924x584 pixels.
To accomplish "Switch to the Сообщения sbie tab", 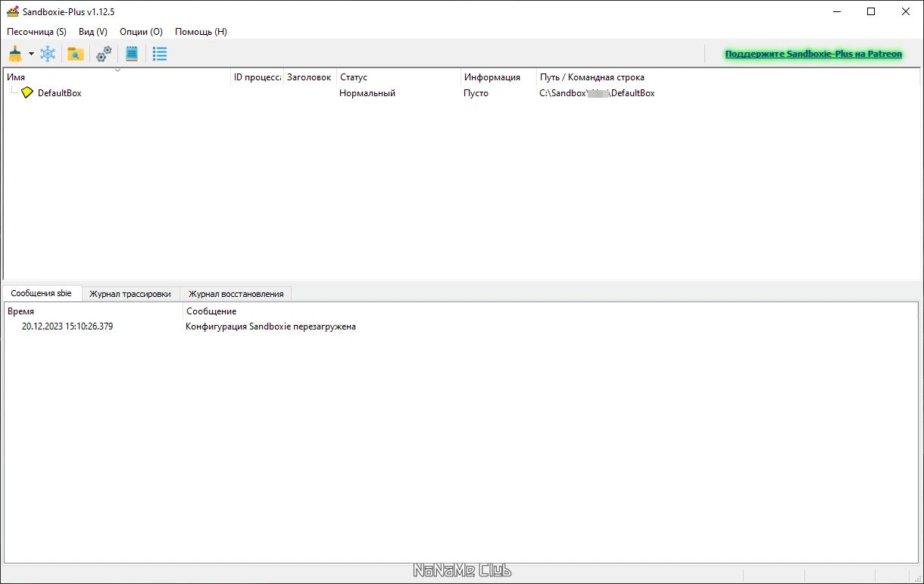I will [x=42, y=293].
